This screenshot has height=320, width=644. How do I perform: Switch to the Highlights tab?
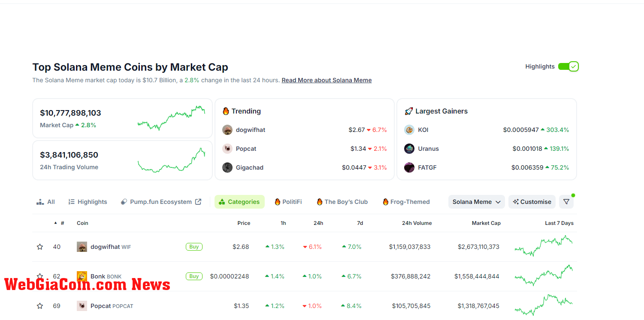click(88, 202)
